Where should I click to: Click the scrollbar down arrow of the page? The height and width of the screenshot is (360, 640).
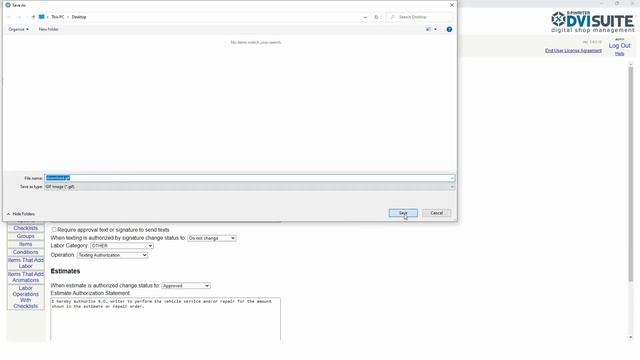[x=631, y=337]
